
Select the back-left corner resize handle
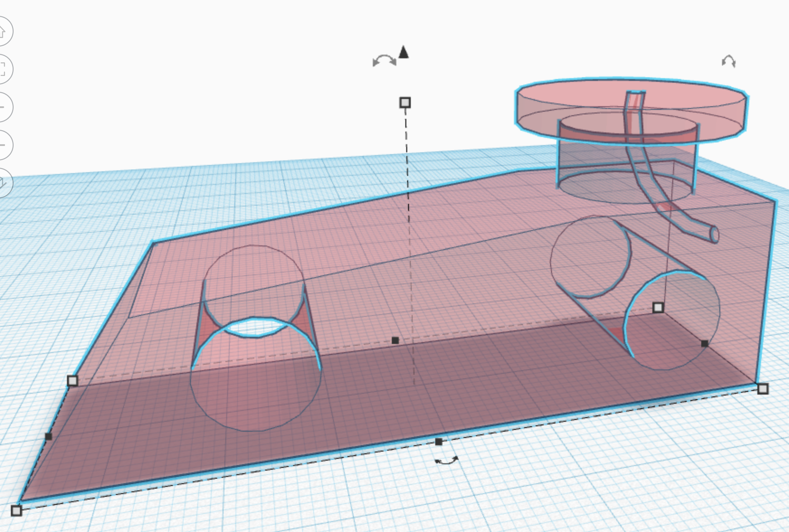[72, 381]
